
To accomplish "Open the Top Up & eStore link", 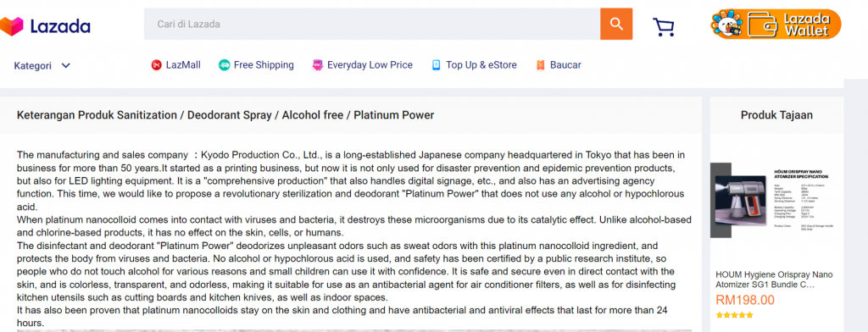I will point(481,65).
